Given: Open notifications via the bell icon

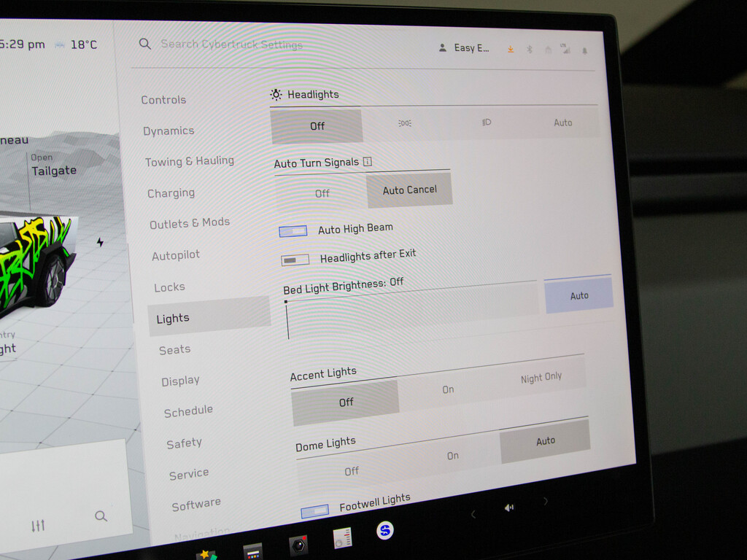Looking at the screenshot, I should [x=584, y=50].
